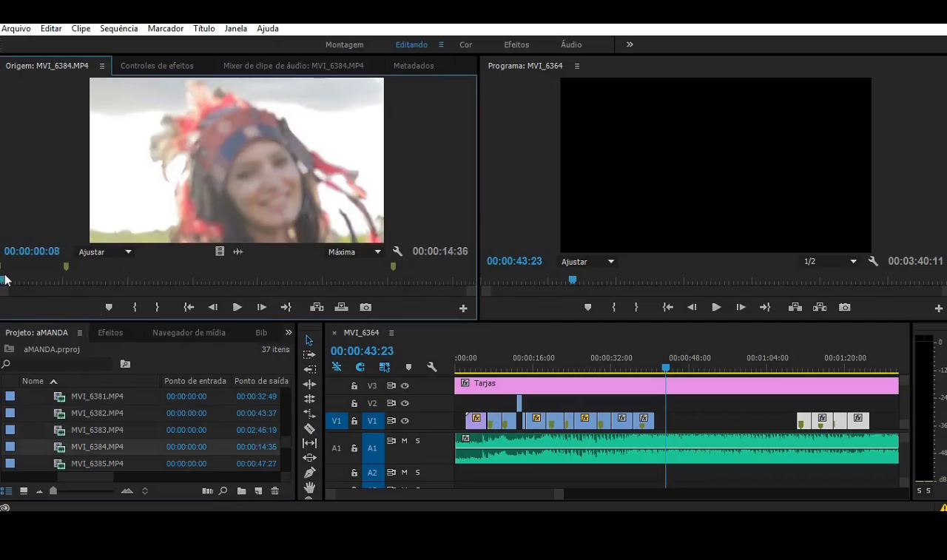Play the Source monitor clip
The height and width of the screenshot is (560, 947).
click(x=237, y=307)
